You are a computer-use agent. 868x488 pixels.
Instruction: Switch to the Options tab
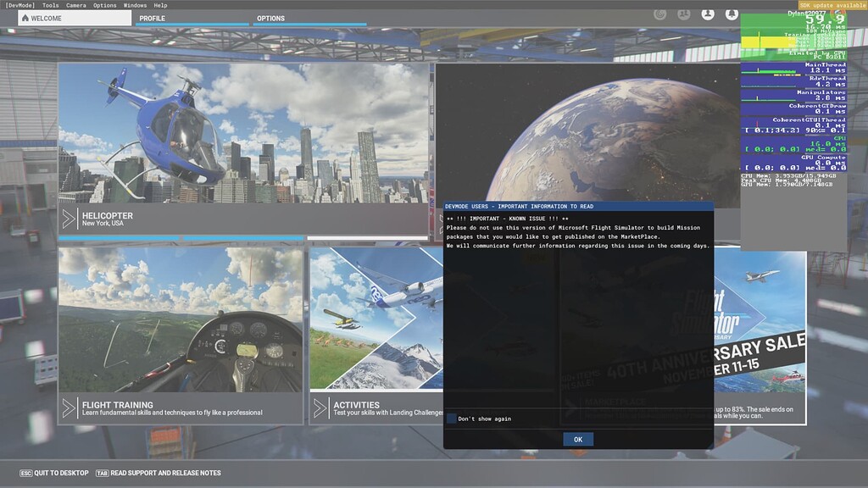[271, 18]
